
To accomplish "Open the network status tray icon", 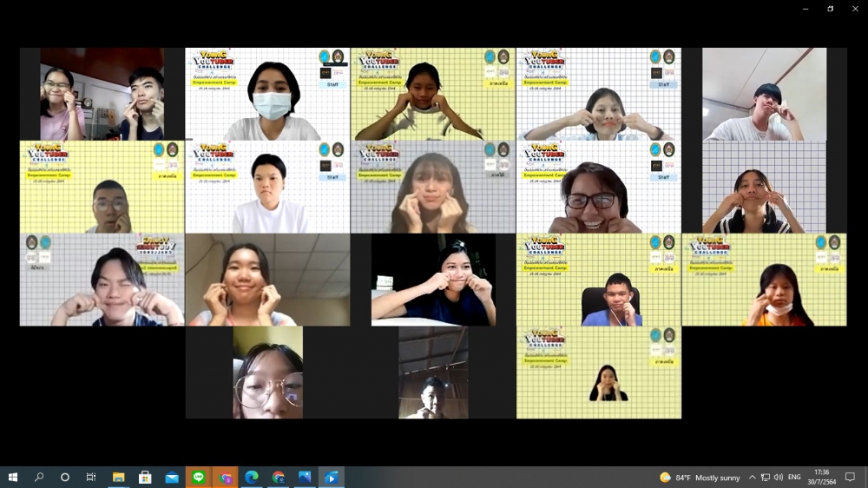I will coord(765,477).
